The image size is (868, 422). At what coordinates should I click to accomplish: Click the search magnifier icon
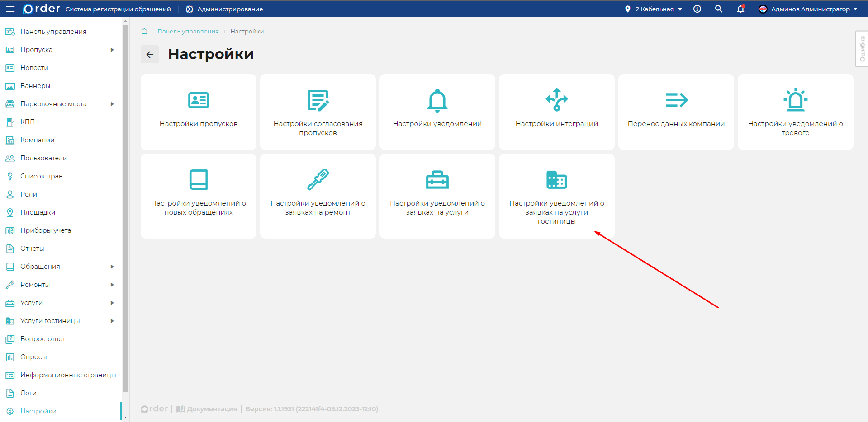(x=718, y=9)
